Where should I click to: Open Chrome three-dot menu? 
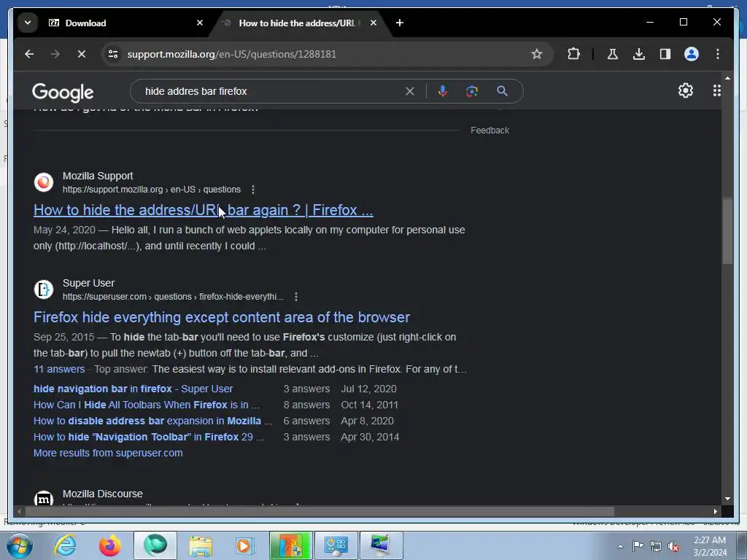pos(718,54)
